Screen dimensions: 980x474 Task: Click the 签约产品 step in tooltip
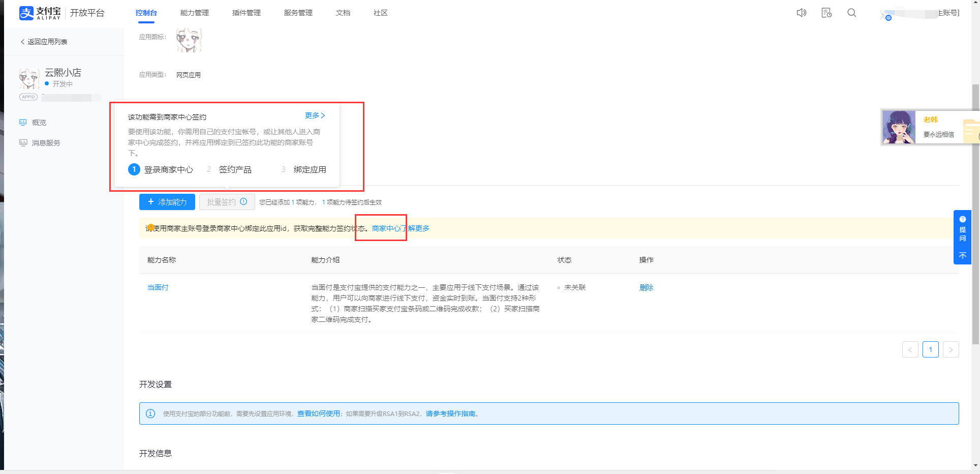coord(235,169)
